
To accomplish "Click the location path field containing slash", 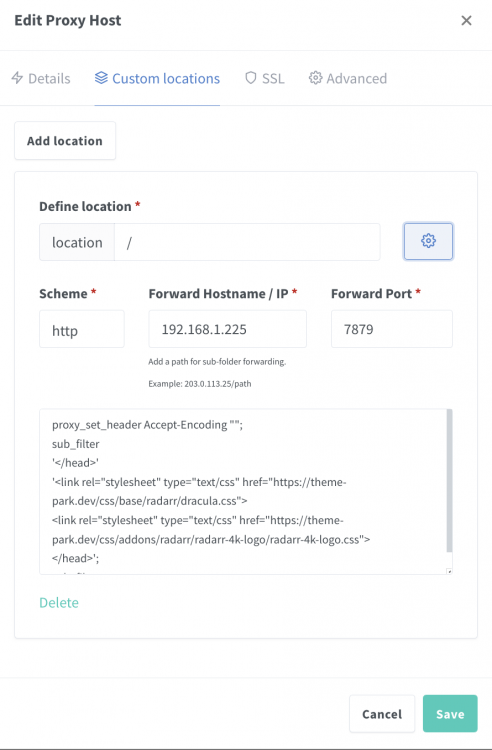I will click(x=247, y=242).
